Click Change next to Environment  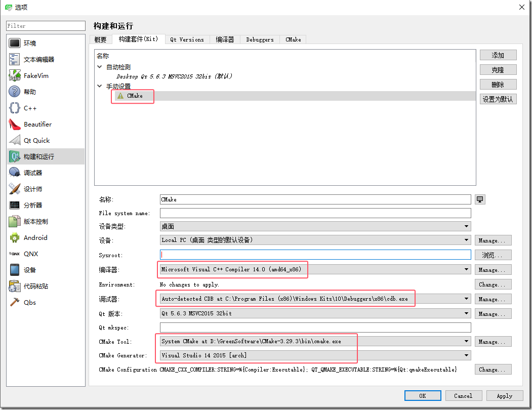pyautogui.click(x=493, y=284)
